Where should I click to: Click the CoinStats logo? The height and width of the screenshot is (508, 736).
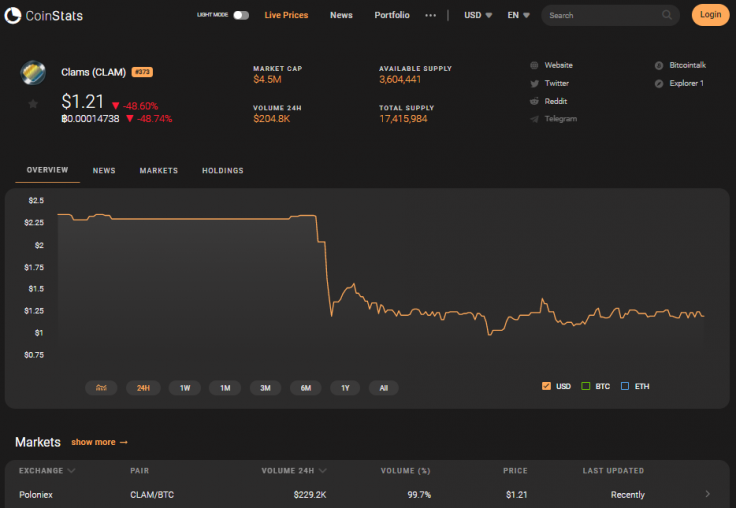click(44, 15)
